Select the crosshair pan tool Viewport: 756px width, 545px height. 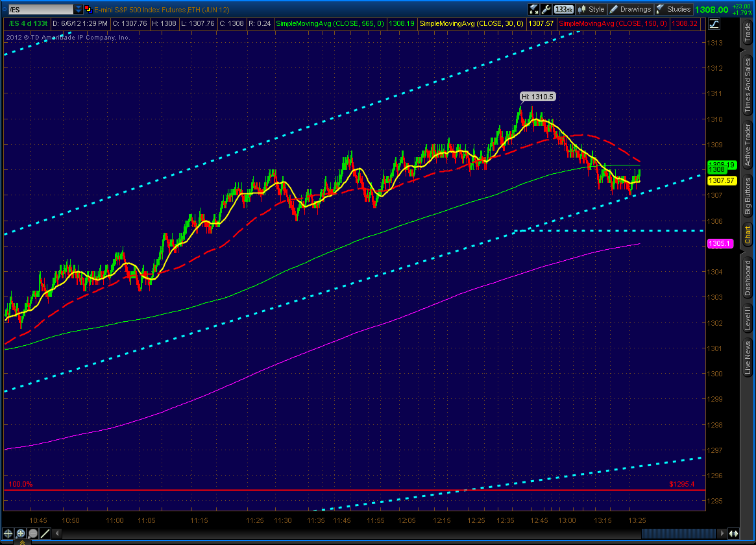coord(8,533)
